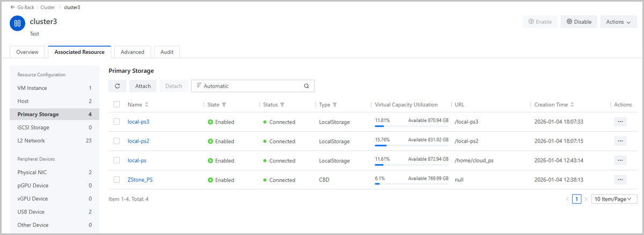Open the 10 Item/Page selector
Screen dimensions: 644x235
[x=614, y=199]
